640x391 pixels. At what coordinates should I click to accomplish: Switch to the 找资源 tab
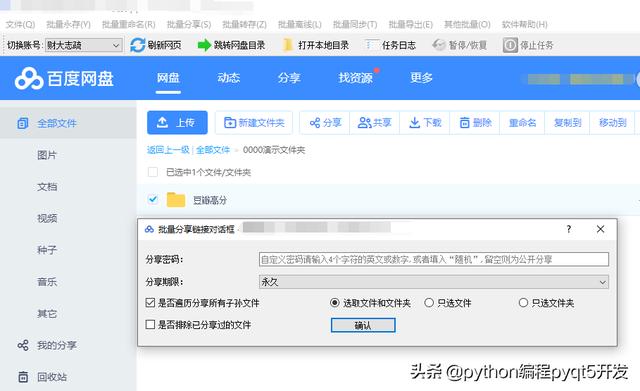pyautogui.click(x=356, y=78)
